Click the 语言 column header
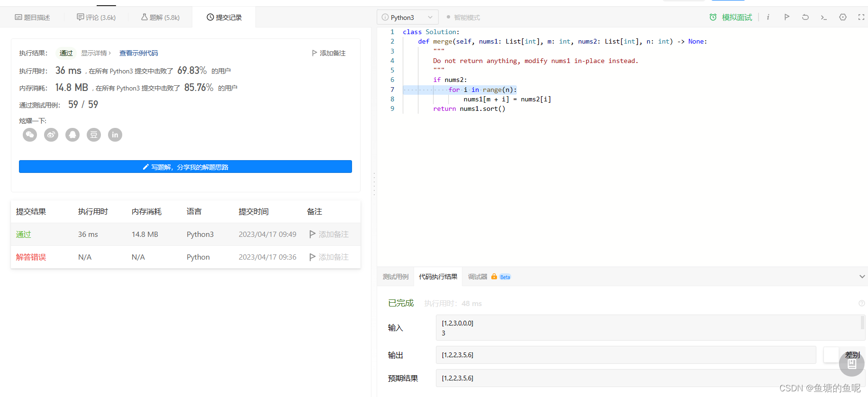This screenshot has height=397, width=868. [194, 211]
